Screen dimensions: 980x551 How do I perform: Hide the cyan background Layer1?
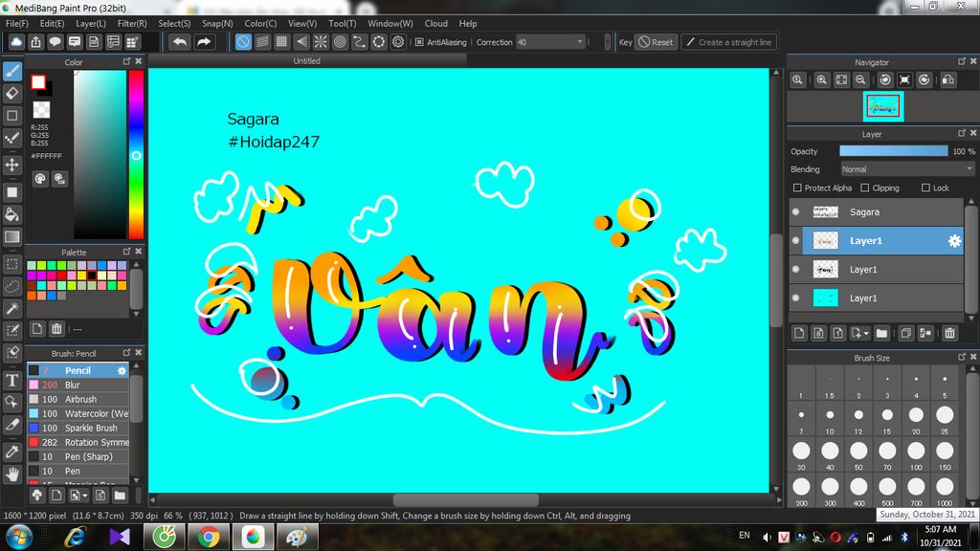[795, 298]
